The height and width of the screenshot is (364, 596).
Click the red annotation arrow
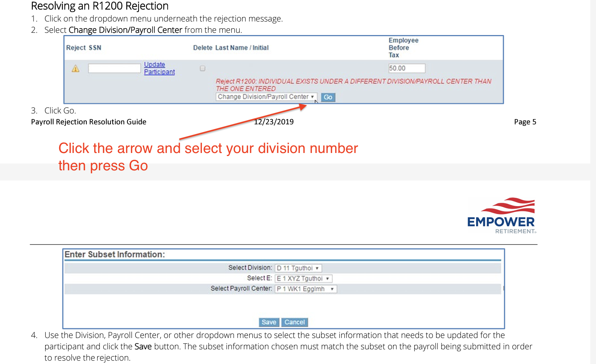tap(241, 123)
